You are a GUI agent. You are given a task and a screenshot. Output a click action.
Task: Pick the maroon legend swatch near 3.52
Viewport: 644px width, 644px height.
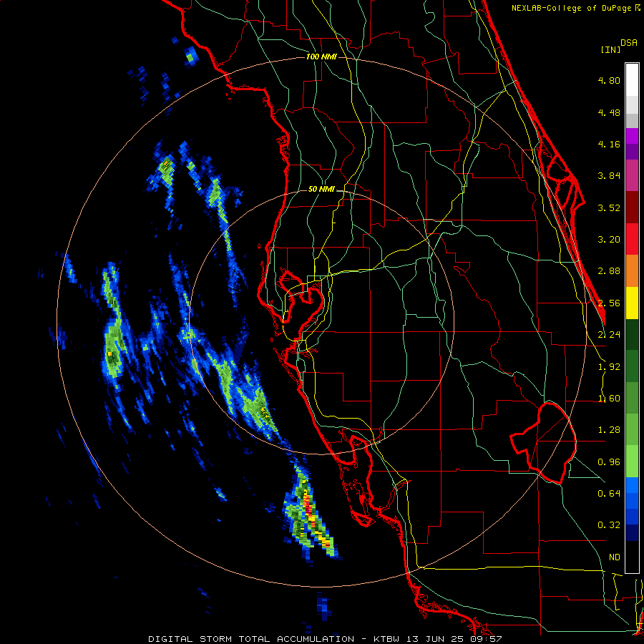[632, 208]
